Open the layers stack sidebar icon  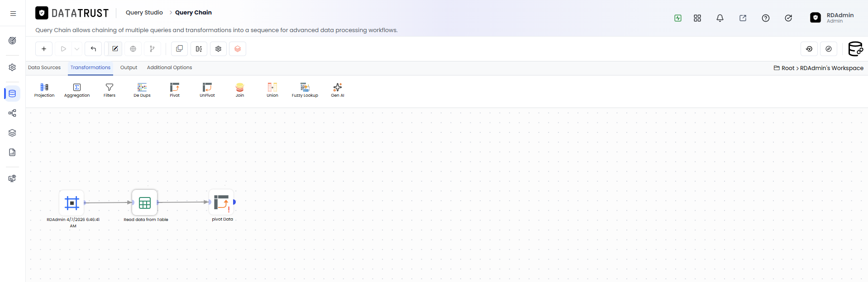pyautogui.click(x=13, y=133)
